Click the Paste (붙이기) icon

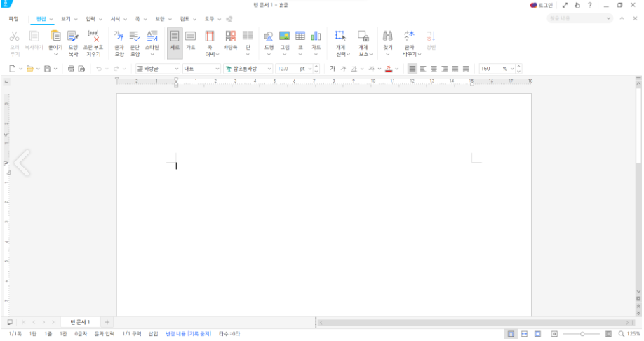pos(55,37)
